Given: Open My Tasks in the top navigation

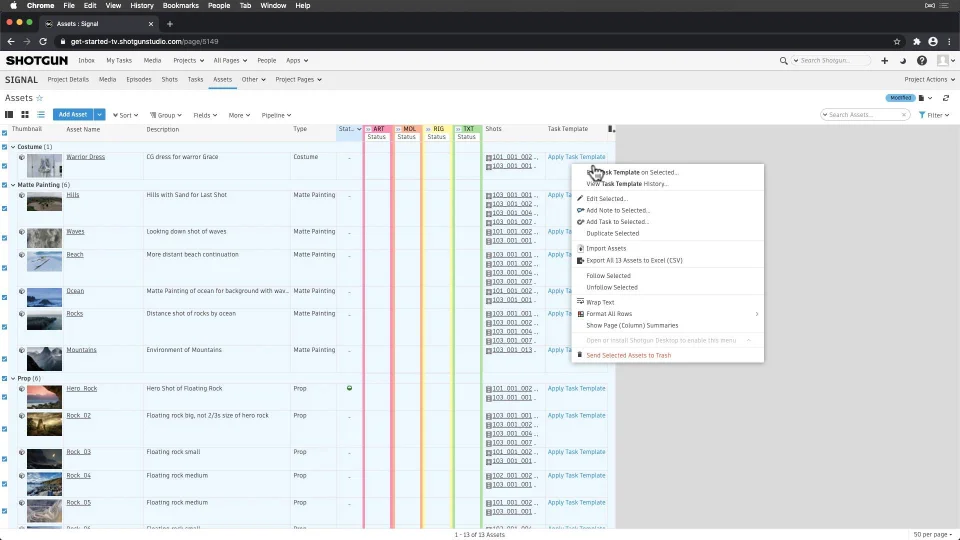Looking at the screenshot, I should point(119,61).
